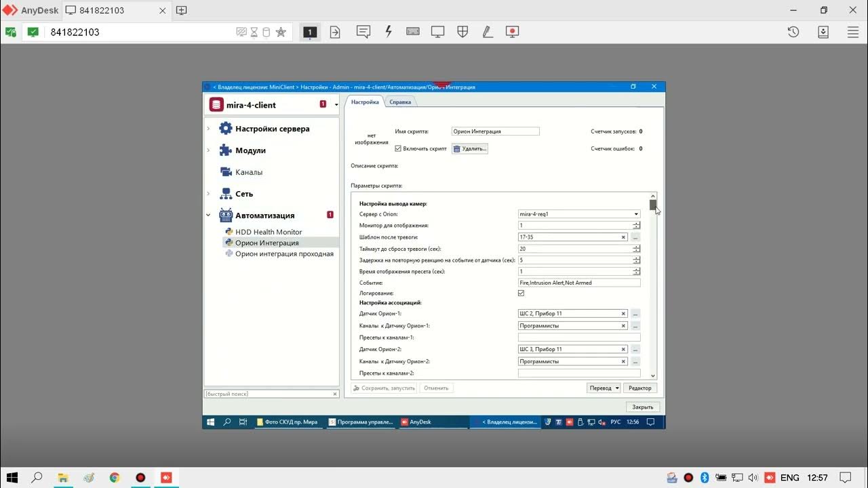Click Имя скрипта input field
The image size is (868, 488).
click(495, 131)
